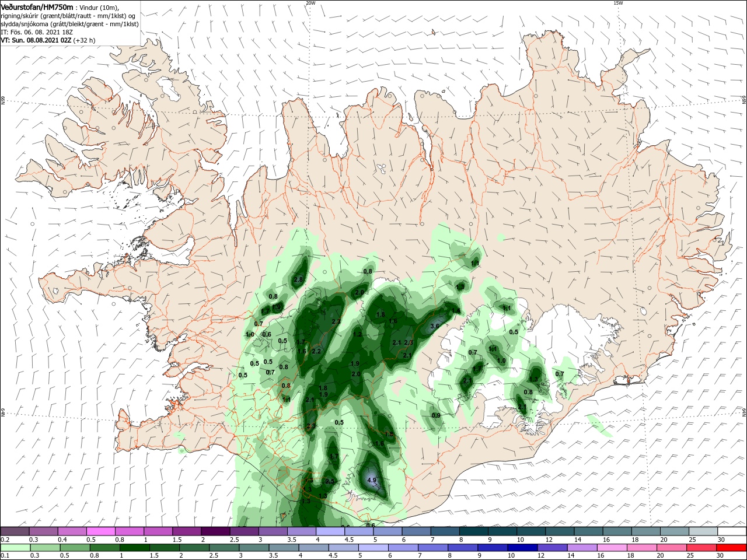The height and width of the screenshot is (560, 747).
Task: Pick the pale grey snow swatch between 25 and 30
Action: 703,531
